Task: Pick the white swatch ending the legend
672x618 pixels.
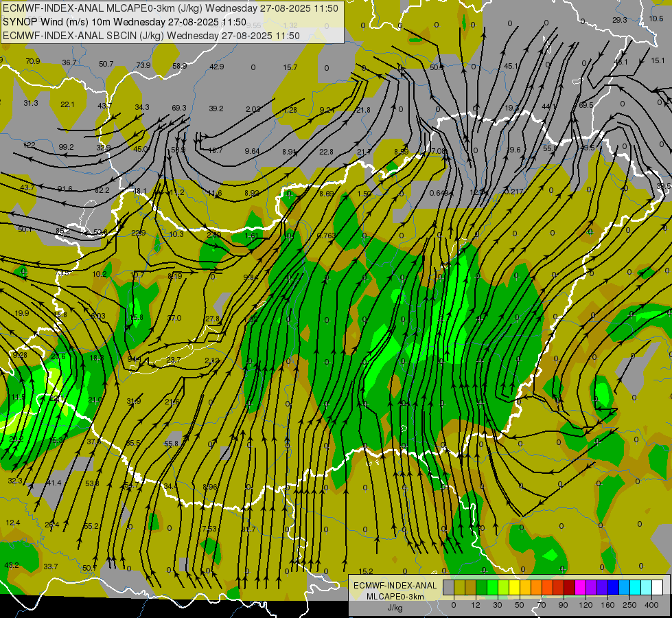Action: point(658,588)
